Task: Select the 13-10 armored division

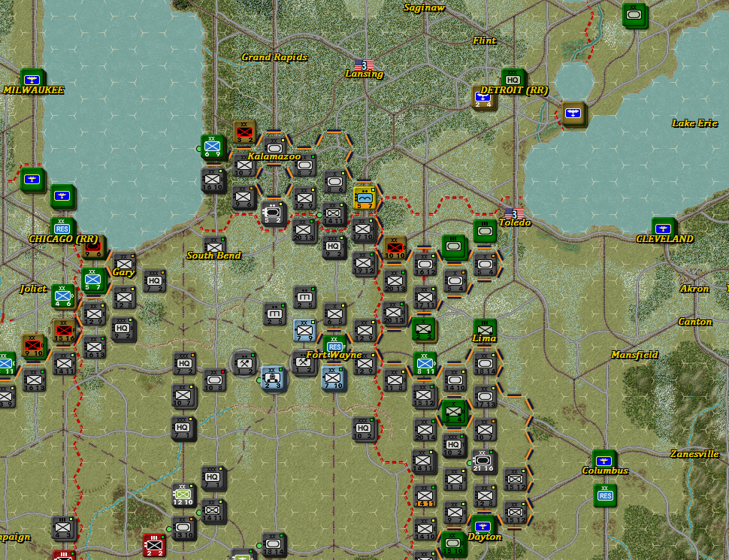Action: pyautogui.click(x=183, y=528)
